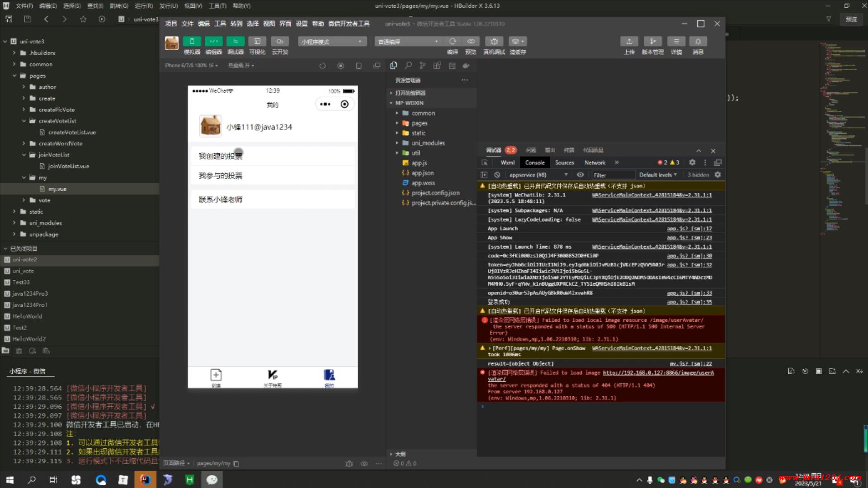Open the 热重载 hot reload dropdown

tap(241, 66)
